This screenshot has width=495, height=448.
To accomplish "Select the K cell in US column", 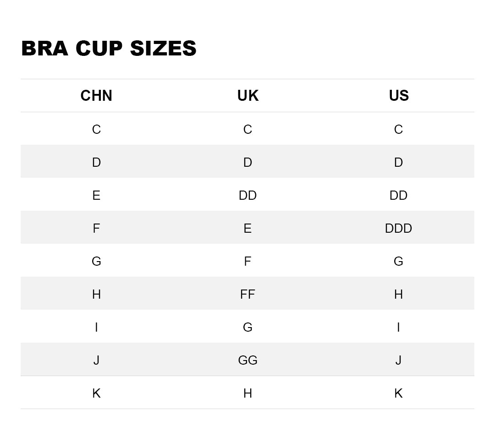I will 398,393.
